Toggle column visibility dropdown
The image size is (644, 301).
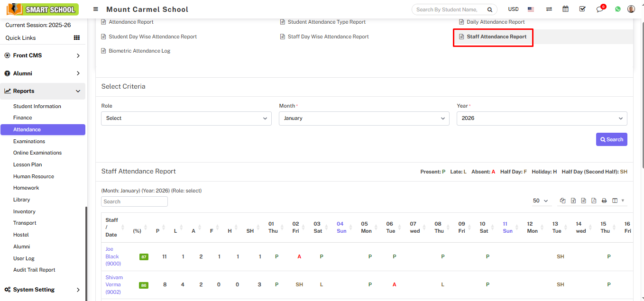pyautogui.click(x=617, y=201)
